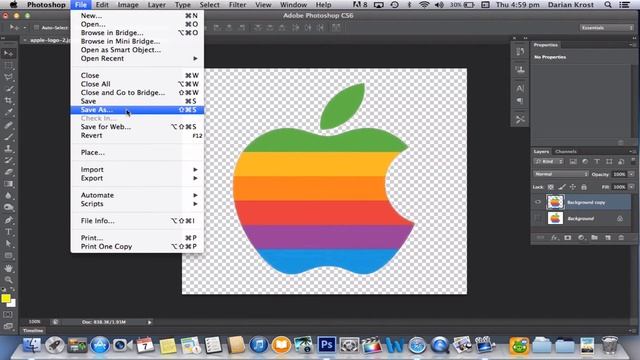Choose Save As... from File menu
This screenshot has height=360, width=640.
coord(137,110)
